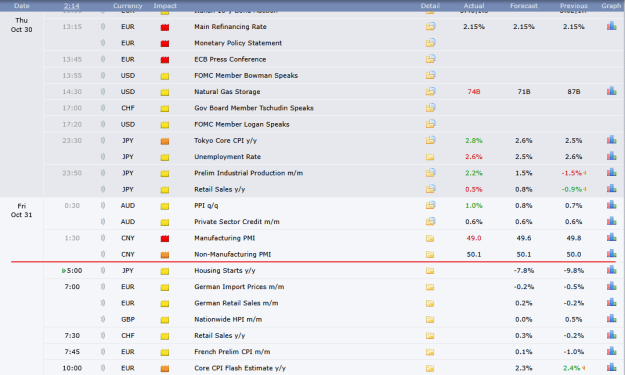This screenshot has width=625, height=375.
Task: Open detail folder for ECB Press Conference
Action: pyautogui.click(x=430, y=59)
